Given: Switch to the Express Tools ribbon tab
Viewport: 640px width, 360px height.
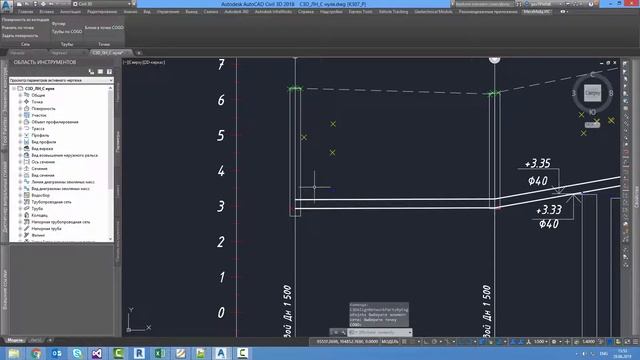Looking at the screenshot, I should [x=360, y=12].
